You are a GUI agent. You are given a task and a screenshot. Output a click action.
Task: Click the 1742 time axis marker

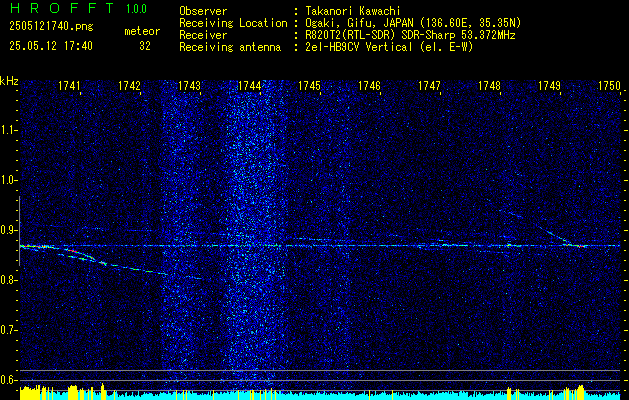(129, 86)
